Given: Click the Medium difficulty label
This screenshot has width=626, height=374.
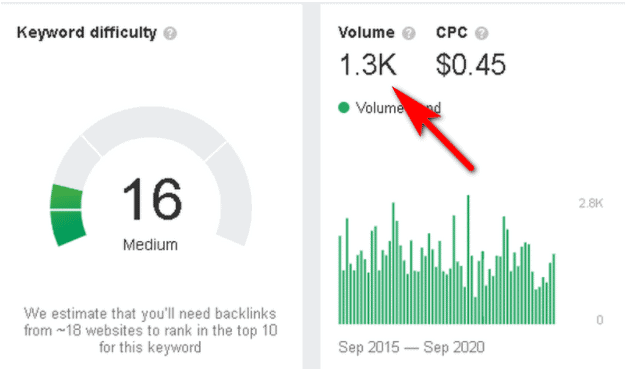Looking at the screenshot, I should 150,245.
